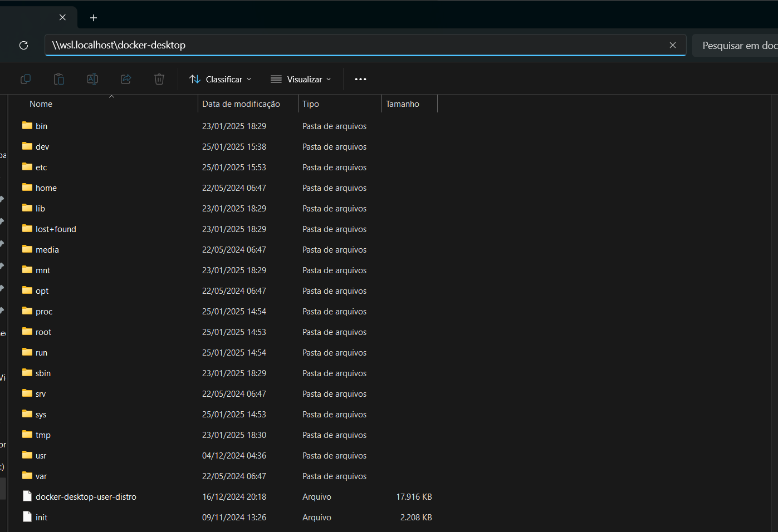This screenshot has width=778, height=532.
Task: Sort by the Data de modificação column header
Action: click(248, 104)
